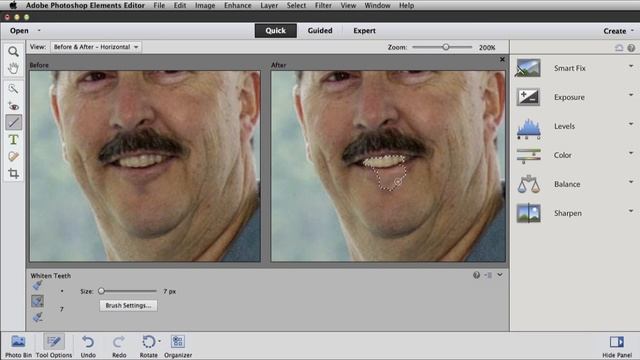Click the After preview image
Screen dimensions: 640x360
(388, 166)
